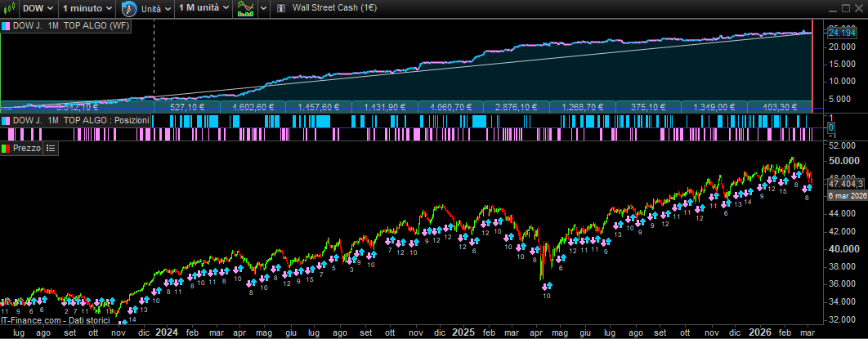The width and height of the screenshot is (868, 339).
Task: Open the DOW instrument dropdown
Action: (38, 8)
